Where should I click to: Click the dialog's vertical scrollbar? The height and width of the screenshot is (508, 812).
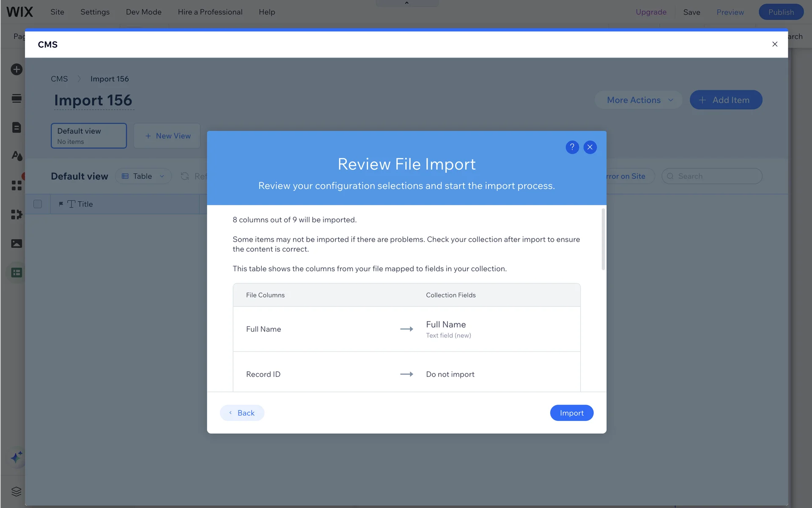tap(603, 239)
